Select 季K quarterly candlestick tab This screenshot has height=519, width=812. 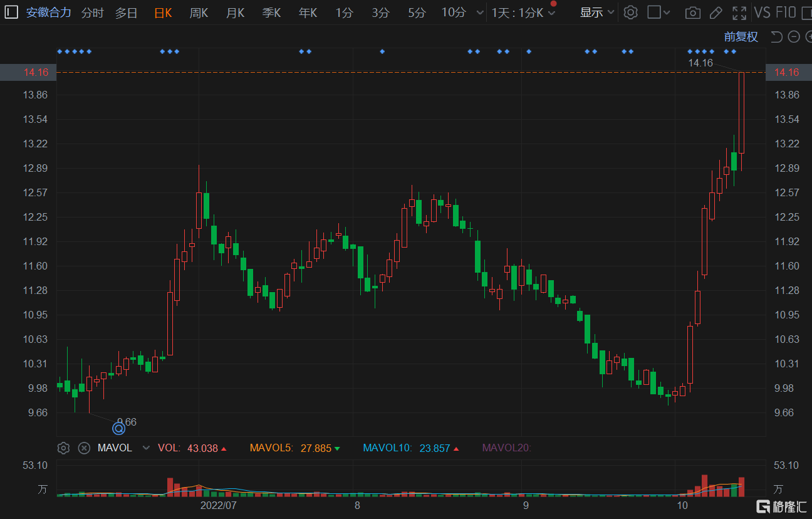[x=271, y=13]
